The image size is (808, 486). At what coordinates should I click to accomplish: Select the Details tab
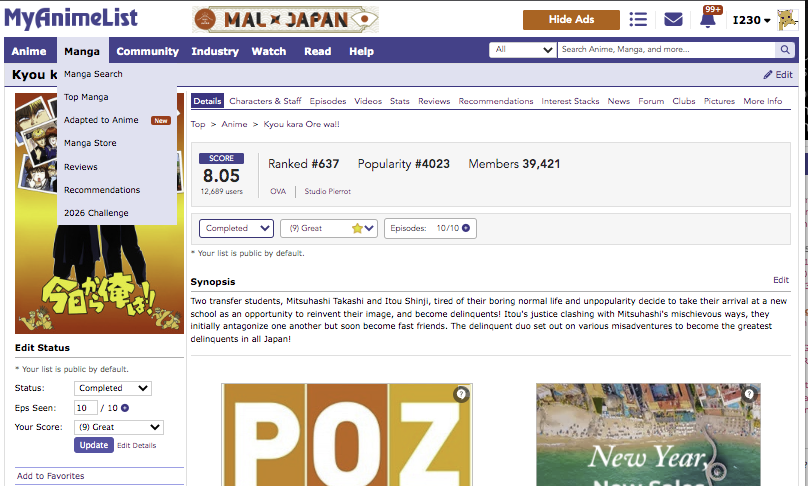coord(207,101)
